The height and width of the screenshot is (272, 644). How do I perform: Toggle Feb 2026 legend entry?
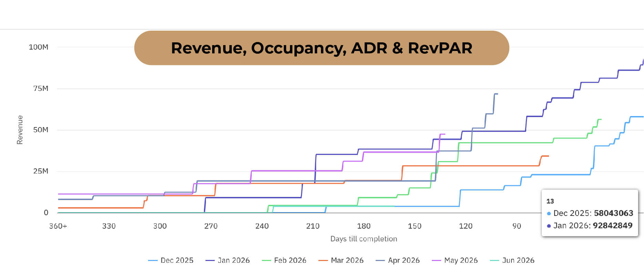(284, 260)
